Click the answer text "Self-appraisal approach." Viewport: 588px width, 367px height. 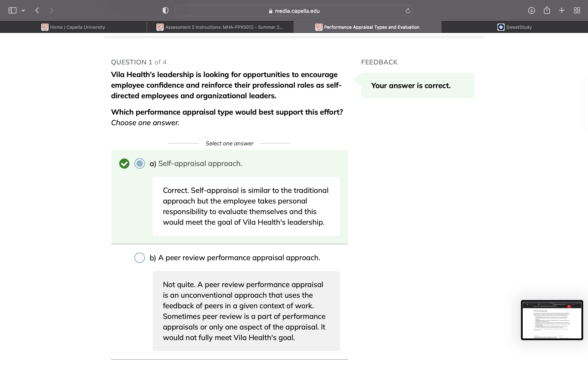[200, 163]
